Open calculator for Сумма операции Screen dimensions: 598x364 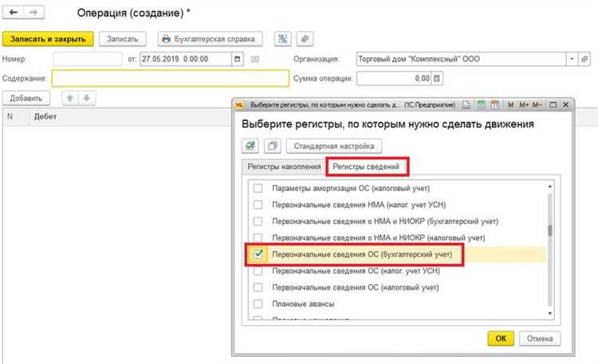(x=437, y=78)
